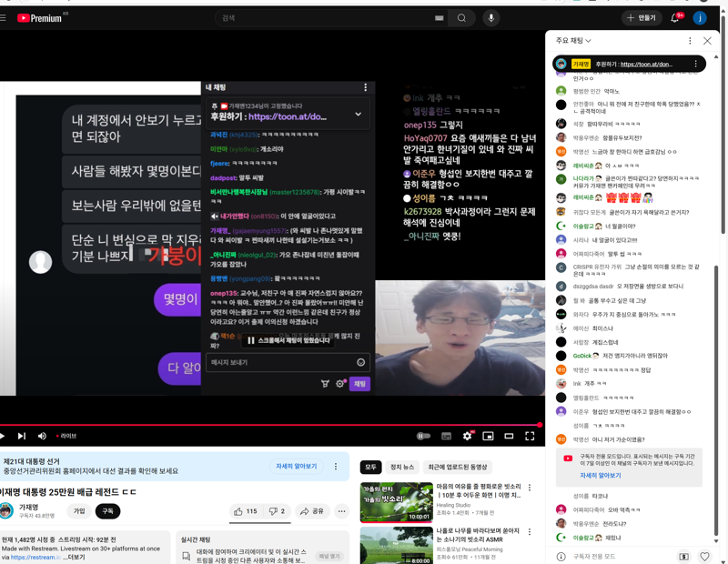Click the 가입 join button
This screenshot has width=728, height=564.
(x=79, y=511)
